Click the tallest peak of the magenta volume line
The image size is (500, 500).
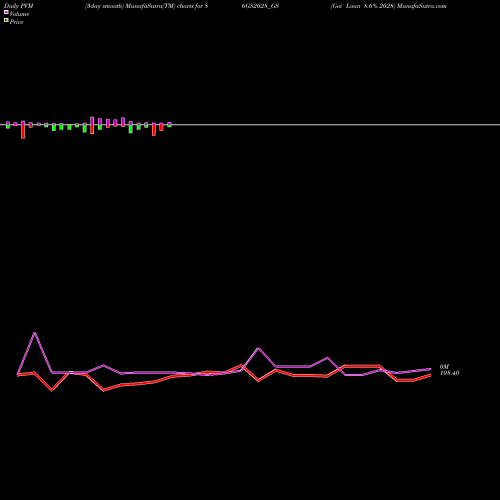pyautogui.click(x=35, y=333)
